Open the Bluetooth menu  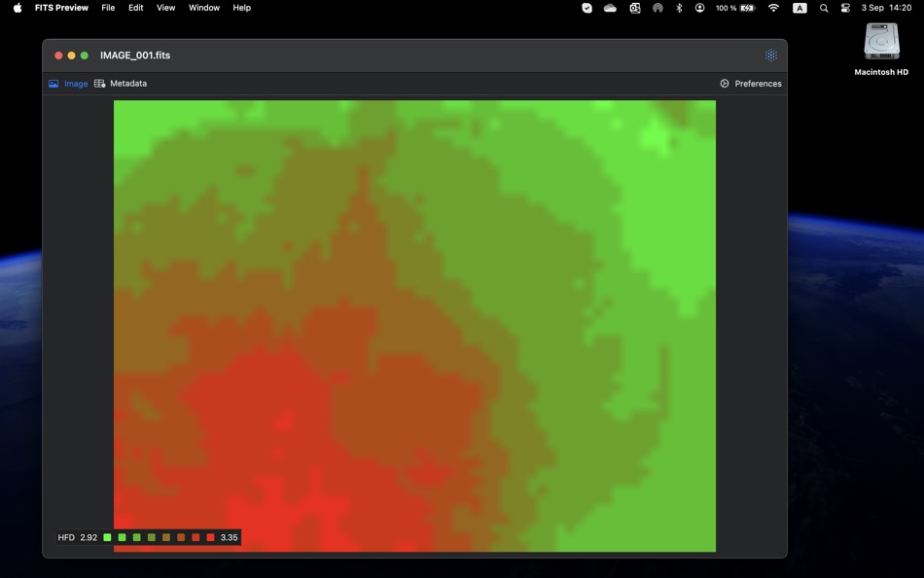point(679,8)
